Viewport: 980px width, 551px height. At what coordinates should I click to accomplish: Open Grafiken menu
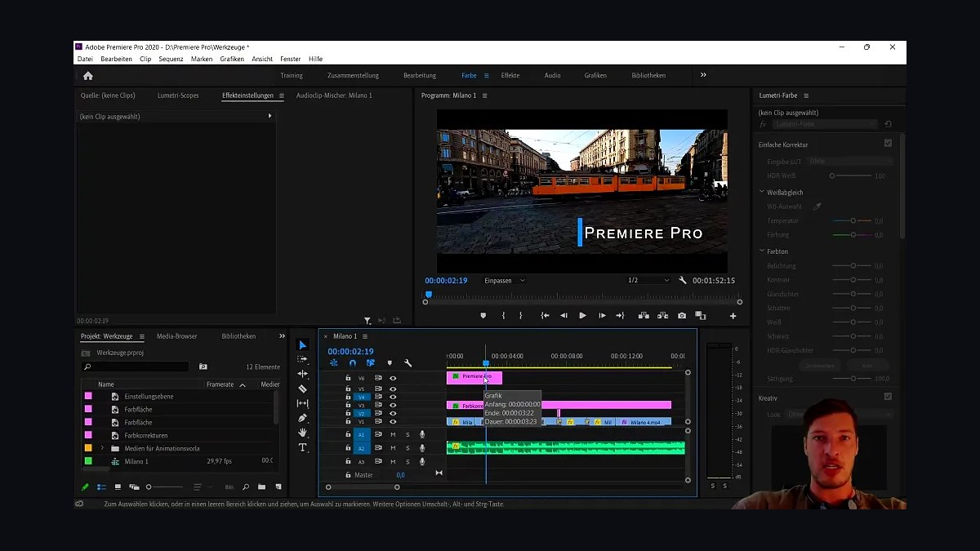pos(232,59)
